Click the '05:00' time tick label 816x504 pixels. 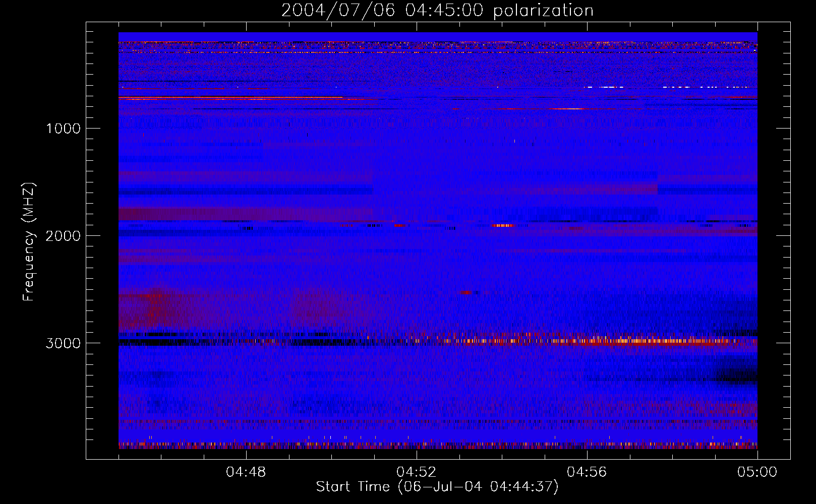(757, 472)
